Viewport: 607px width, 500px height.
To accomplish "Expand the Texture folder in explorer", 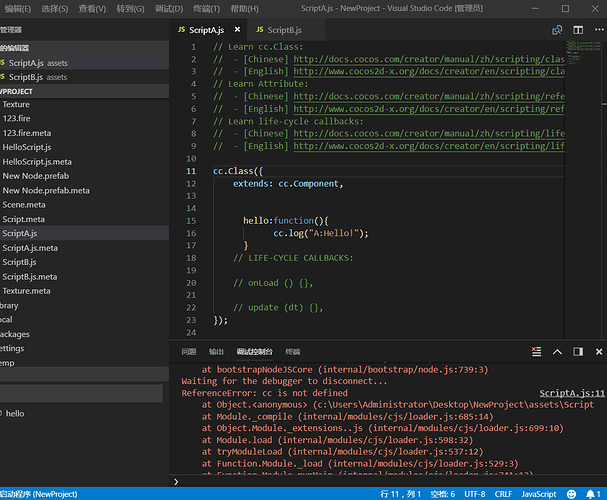I will [x=16, y=104].
